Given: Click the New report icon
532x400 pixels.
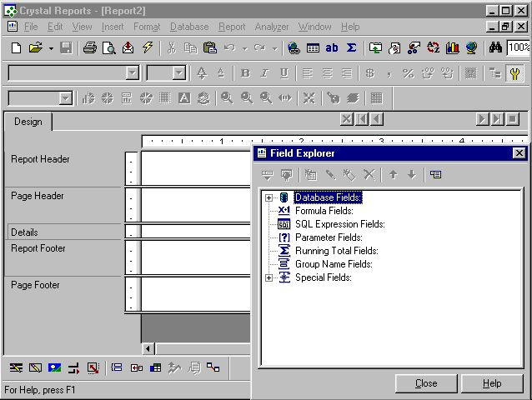Looking at the screenshot, I should [x=17, y=47].
